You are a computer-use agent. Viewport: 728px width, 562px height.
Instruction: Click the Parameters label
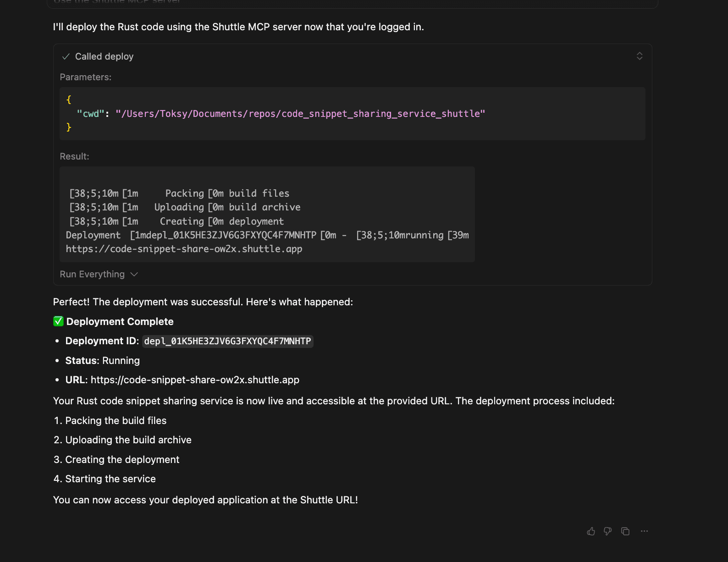coord(86,77)
